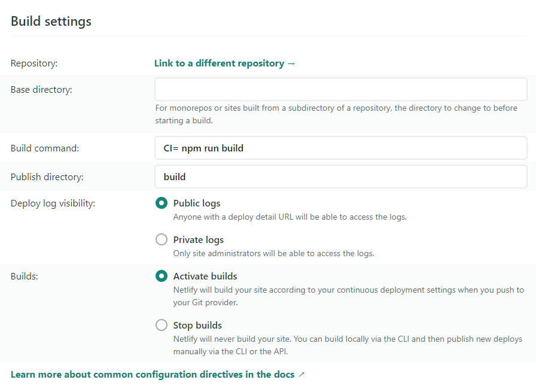Click the 'Publish directory:' field label
Screen dimensions: 536x392
click(47, 177)
